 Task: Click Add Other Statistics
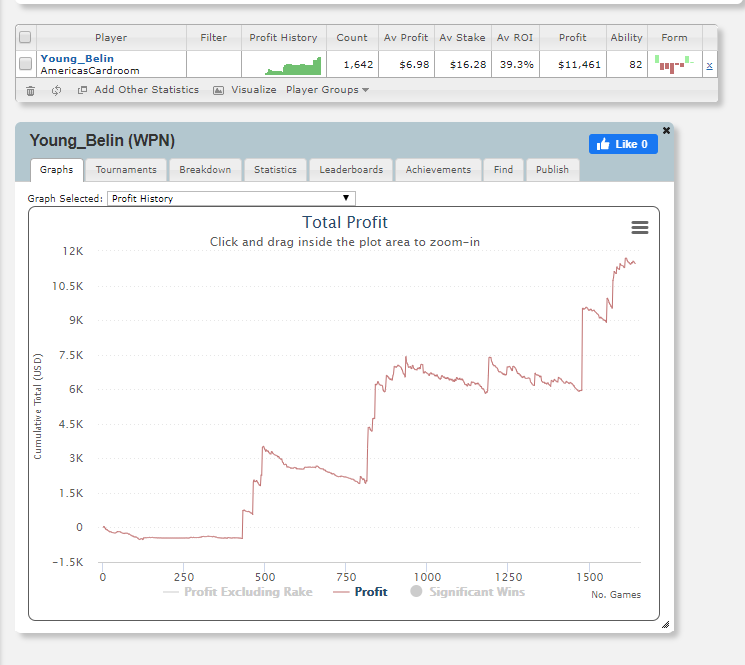click(x=146, y=90)
